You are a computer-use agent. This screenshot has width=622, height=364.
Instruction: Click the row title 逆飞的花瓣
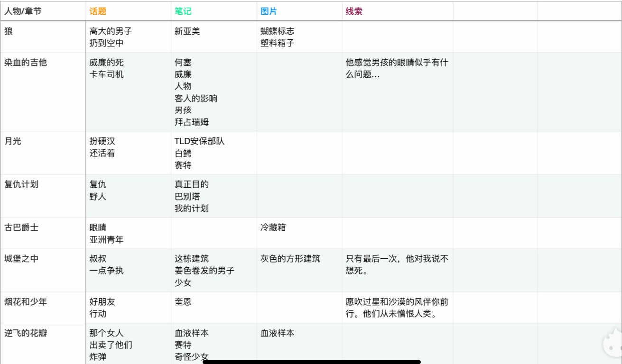coord(26,333)
